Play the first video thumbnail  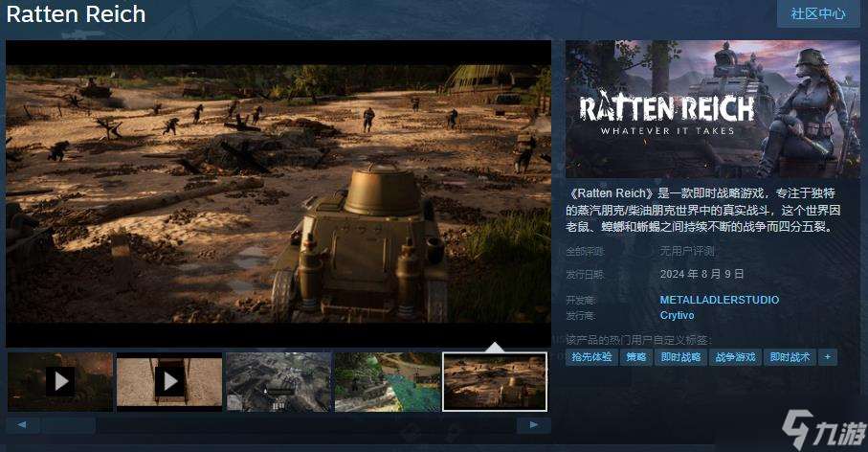(60, 382)
